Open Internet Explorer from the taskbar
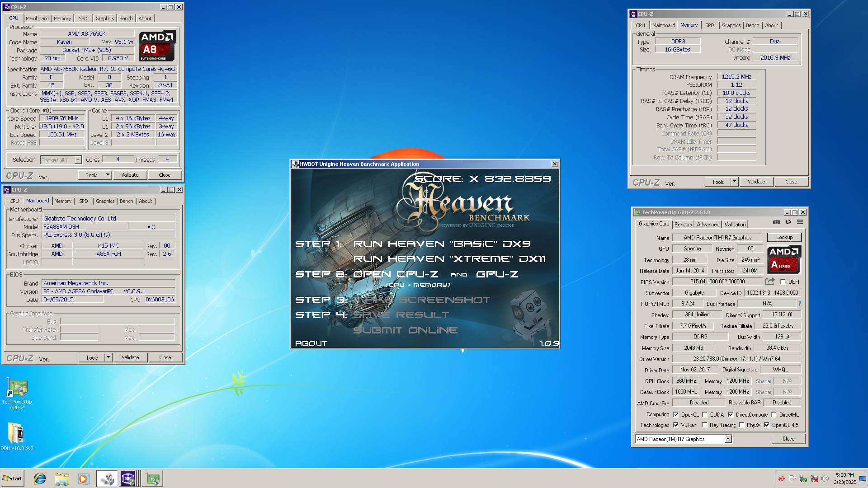868x488 pixels. click(x=40, y=479)
